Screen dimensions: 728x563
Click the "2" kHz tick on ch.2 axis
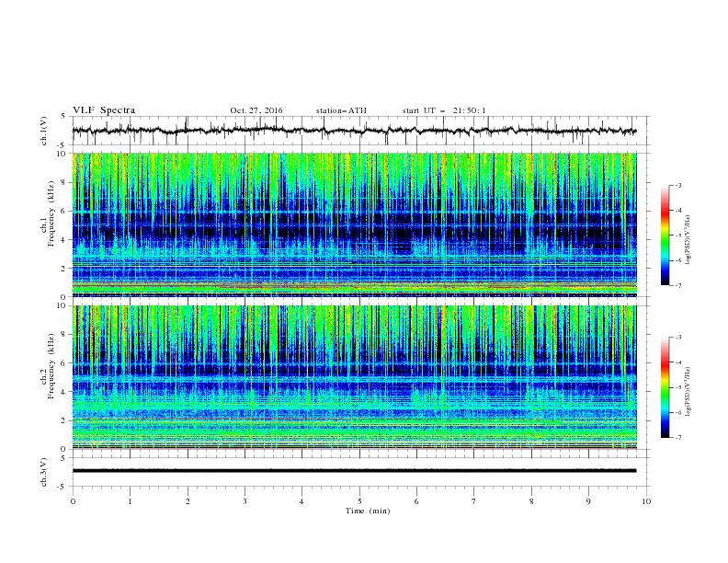(65, 420)
